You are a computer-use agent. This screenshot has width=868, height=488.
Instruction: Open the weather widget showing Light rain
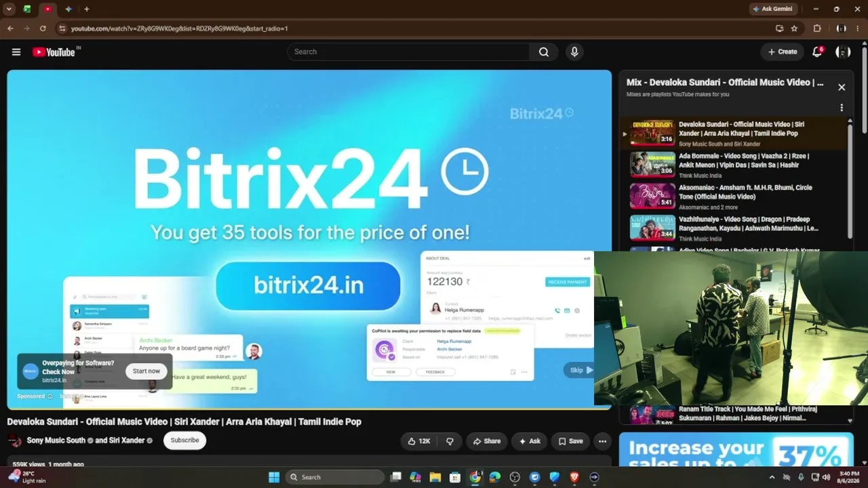26,477
